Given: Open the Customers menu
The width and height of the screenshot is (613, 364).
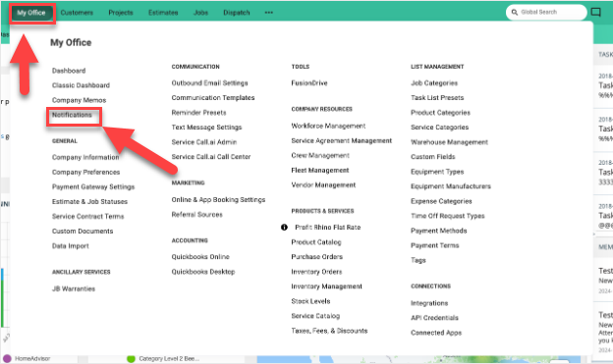Looking at the screenshot, I should coord(77,13).
